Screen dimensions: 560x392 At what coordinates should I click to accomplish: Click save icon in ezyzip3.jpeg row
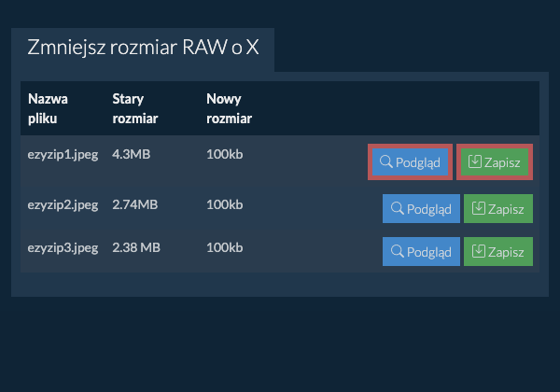(477, 251)
